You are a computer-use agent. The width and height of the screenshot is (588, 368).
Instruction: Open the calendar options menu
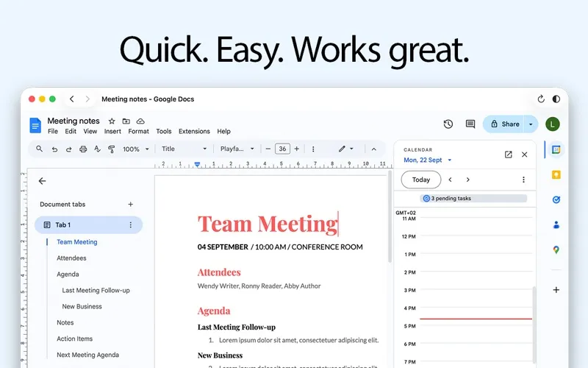[x=523, y=180]
